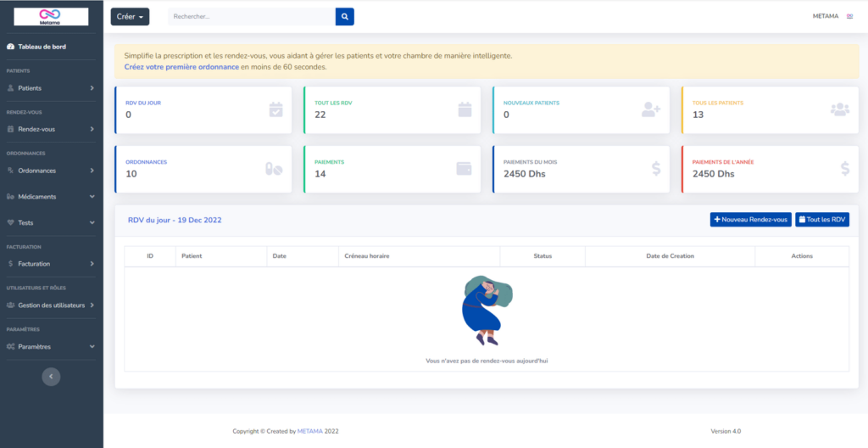Screen dimensions: 868x448
Task: Click the Metama logo in sidebar
Action: coord(51,17)
